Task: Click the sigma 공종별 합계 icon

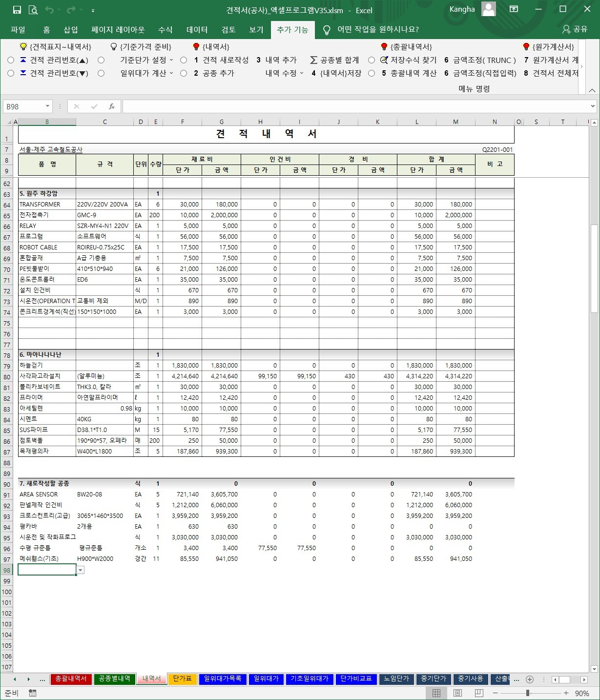Action: pos(313,60)
